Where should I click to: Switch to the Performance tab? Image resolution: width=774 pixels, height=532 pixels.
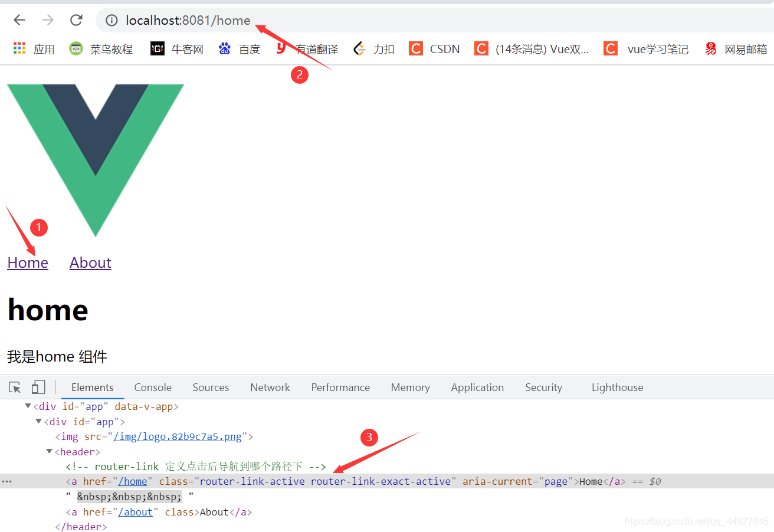point(340,387)
